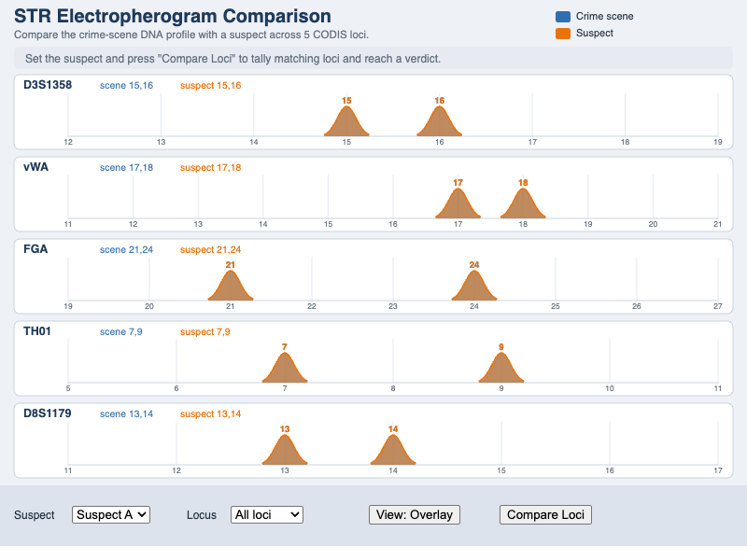Click the 'Locus' label beside the dropdown
The width and height of the screenshot is (747, 560).
(x=202, y=515)
